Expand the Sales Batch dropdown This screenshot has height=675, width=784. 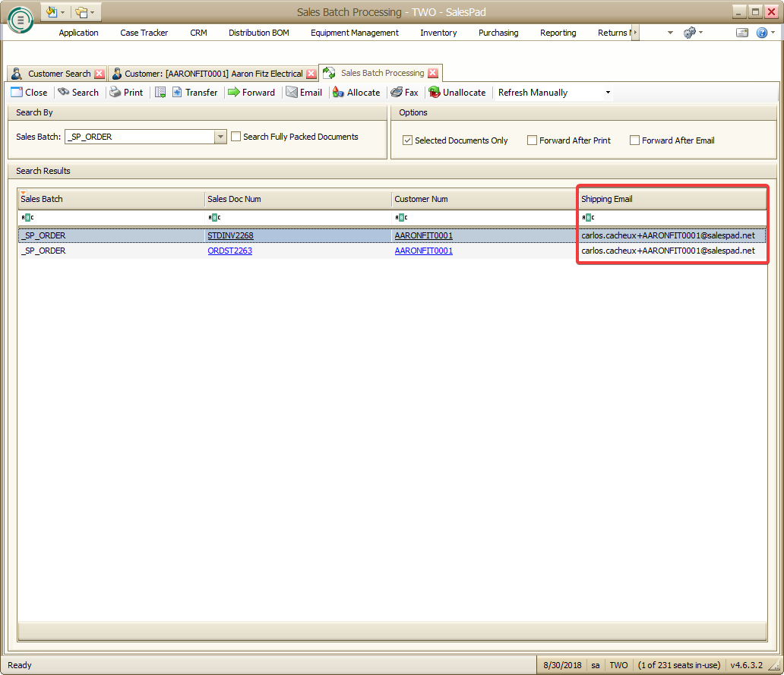pos(220,137)
